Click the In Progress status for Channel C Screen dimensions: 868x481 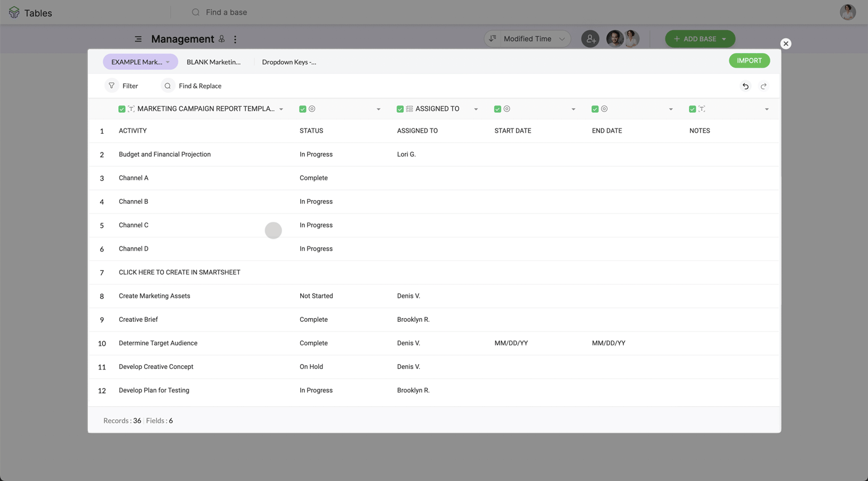pos(316,225)
